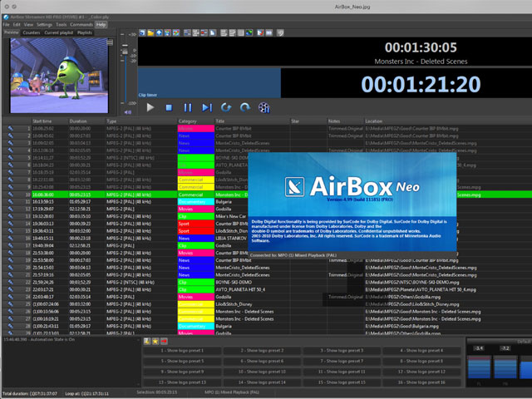Click 'MPO (1) Mixed Playback (PAL)' status text
Image resolution: width=532 pixels, height=399 pixels.
point(232,392)
